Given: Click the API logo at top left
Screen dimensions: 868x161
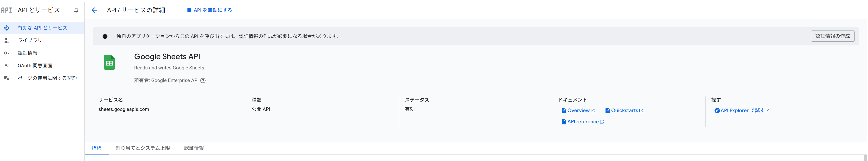Looking at the screenshot, I should pos(7,10).
